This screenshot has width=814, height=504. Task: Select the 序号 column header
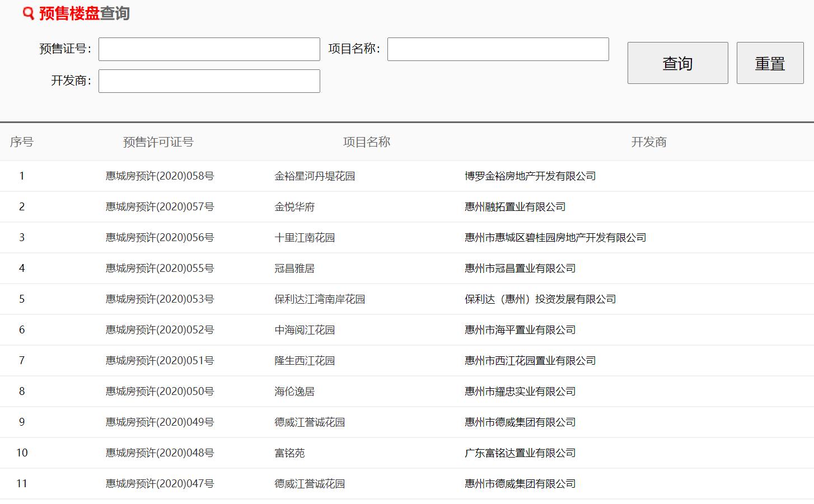click(22, 142)
